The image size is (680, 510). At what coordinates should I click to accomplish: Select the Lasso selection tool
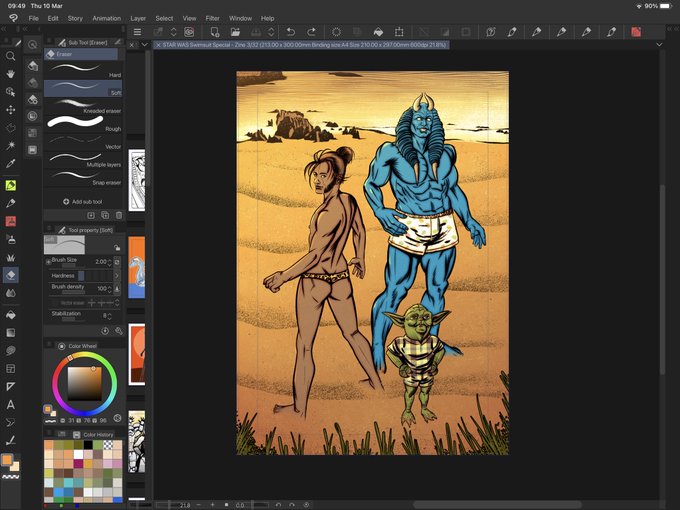[10, 128]
